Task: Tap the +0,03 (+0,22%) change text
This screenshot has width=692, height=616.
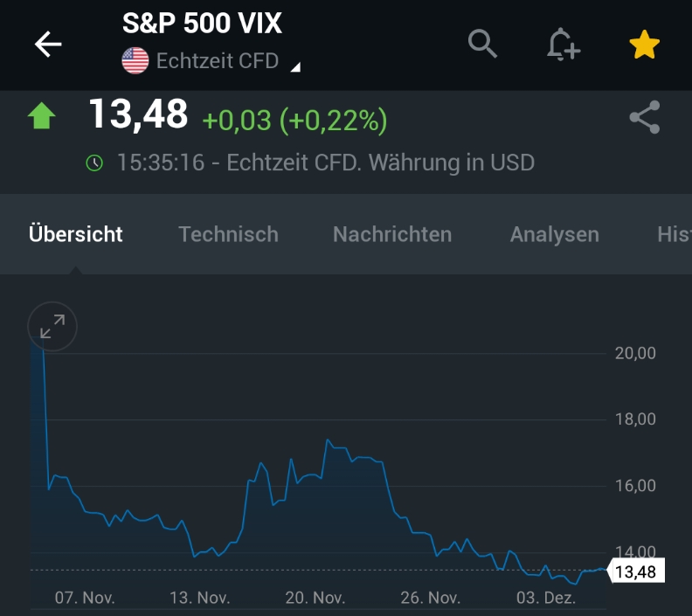Action: click(x=294, y=120)
